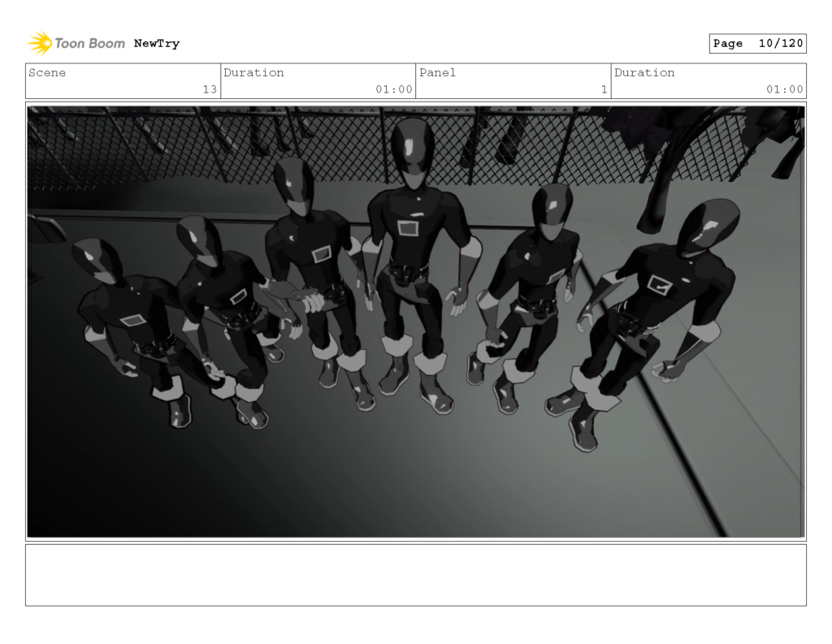This screenshot has width=832, height=644.
Task: Click the Scene header cell
Action: coord(46,72)
